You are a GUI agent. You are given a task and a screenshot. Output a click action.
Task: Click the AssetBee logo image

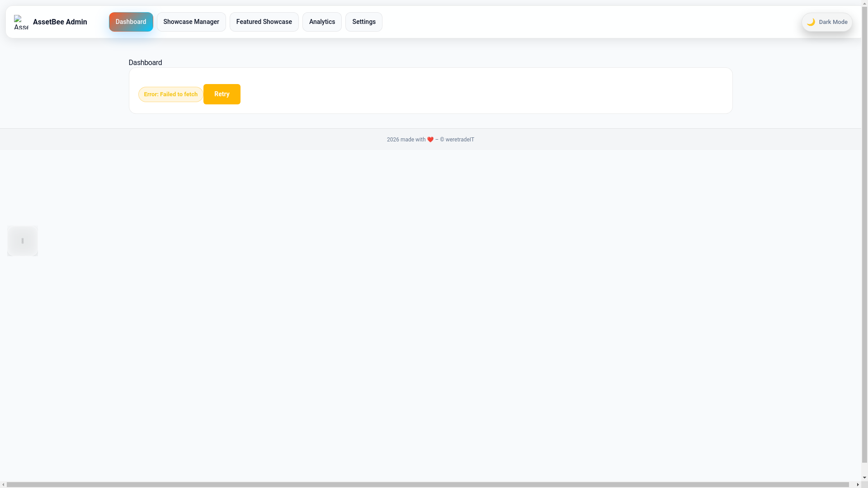(x=21, y=22)
